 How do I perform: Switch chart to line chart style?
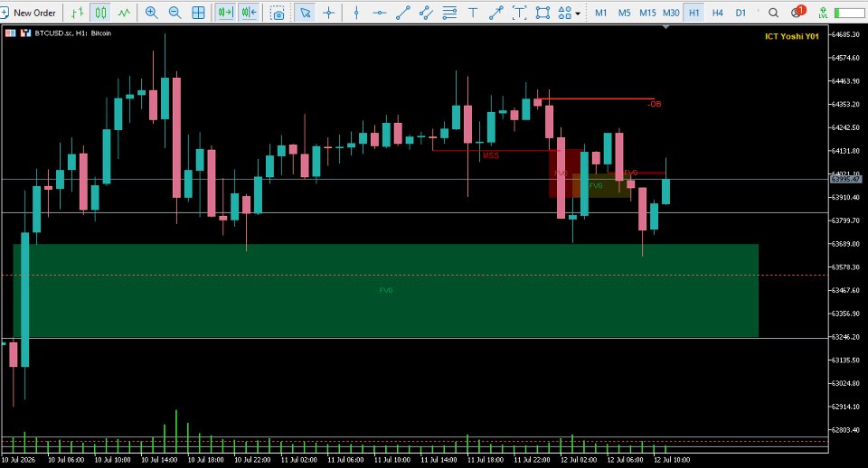coord(124,13)
